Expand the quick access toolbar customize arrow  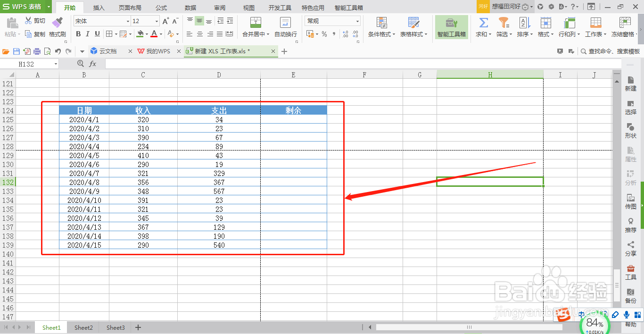pyautogui.click(x=82, y=51)
